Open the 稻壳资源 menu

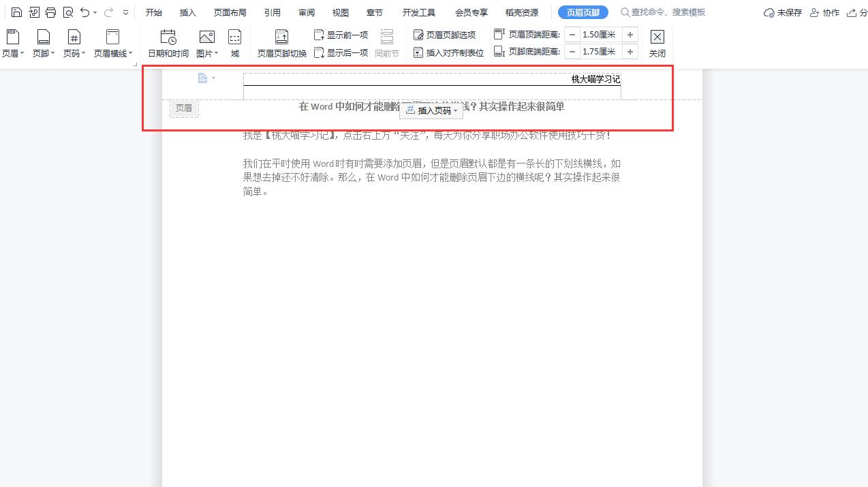point(521,12)
